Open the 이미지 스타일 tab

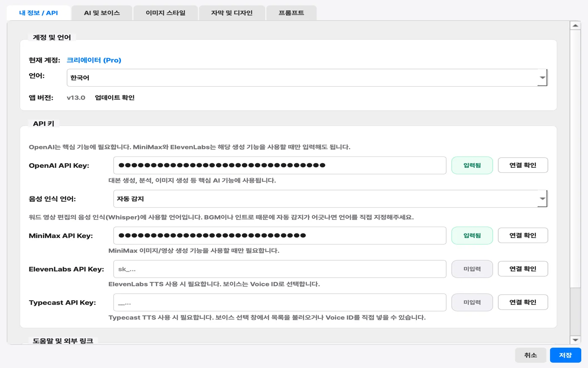(x=165, y=13)
